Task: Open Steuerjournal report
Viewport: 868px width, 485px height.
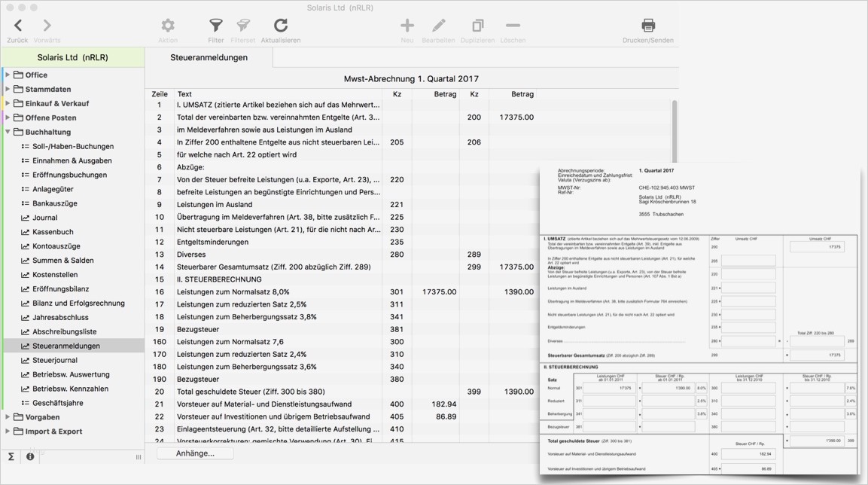Action: 55,361
